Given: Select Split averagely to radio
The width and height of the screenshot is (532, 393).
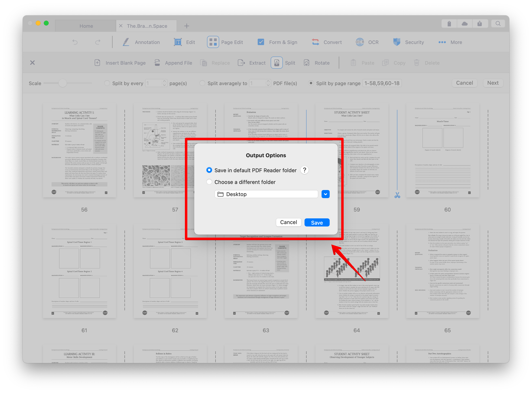Looking at the screenshot, I should pos(202,83).
